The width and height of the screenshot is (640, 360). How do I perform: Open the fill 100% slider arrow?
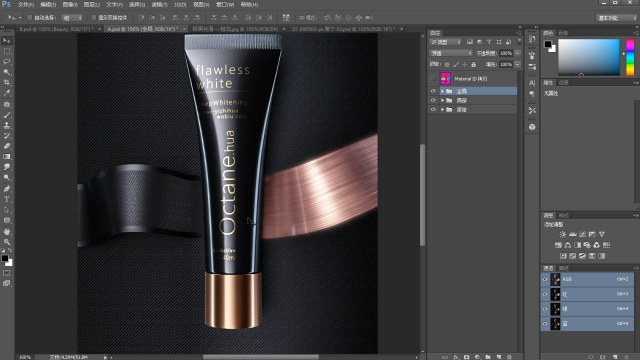point(518,64)
